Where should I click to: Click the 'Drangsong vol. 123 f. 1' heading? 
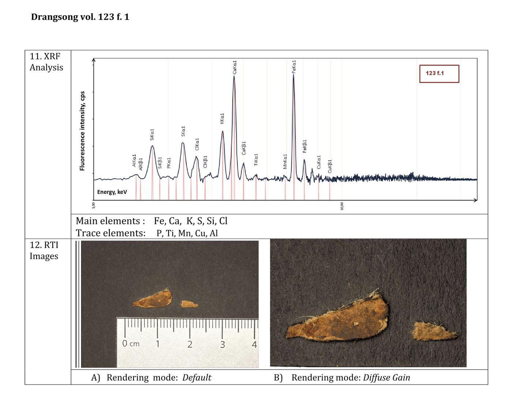coord(80,17)
